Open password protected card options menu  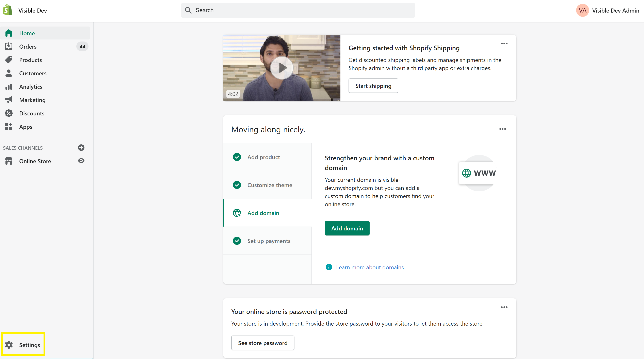[x=504, y=307]
